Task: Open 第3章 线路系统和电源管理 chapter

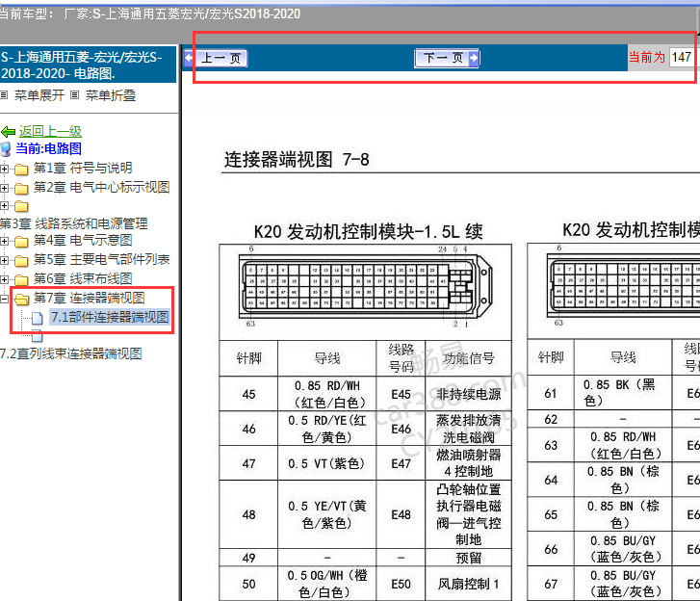Action: pos(74,223)
